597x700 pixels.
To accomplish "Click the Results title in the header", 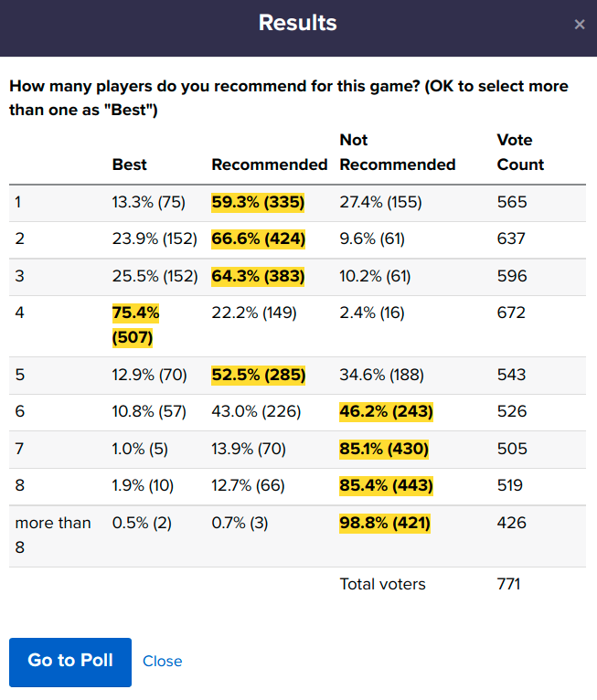I will [298, 23].
